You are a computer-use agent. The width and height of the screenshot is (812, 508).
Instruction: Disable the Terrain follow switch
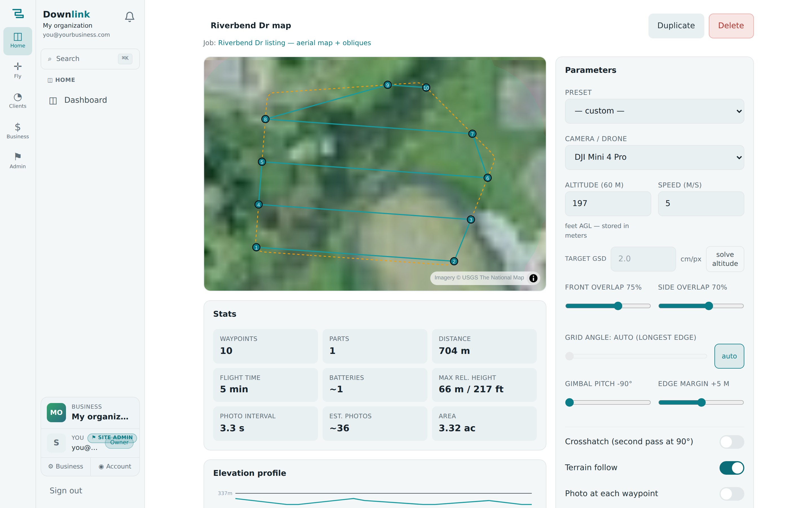731,468
